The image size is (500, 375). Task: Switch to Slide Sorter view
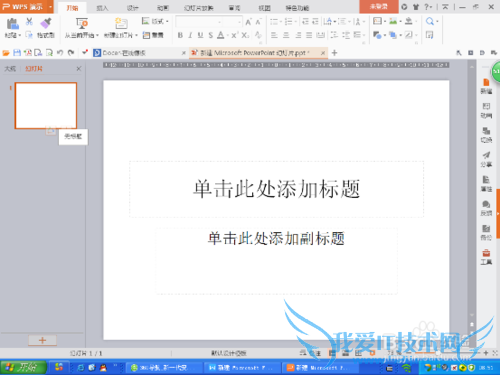click(x=346, y=353)
